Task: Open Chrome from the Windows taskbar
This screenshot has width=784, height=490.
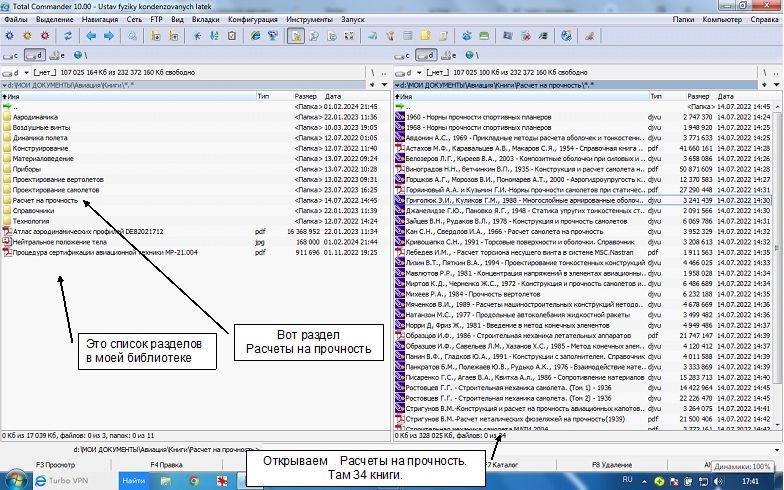Action: pyautogui.click(x=194, y=481)
